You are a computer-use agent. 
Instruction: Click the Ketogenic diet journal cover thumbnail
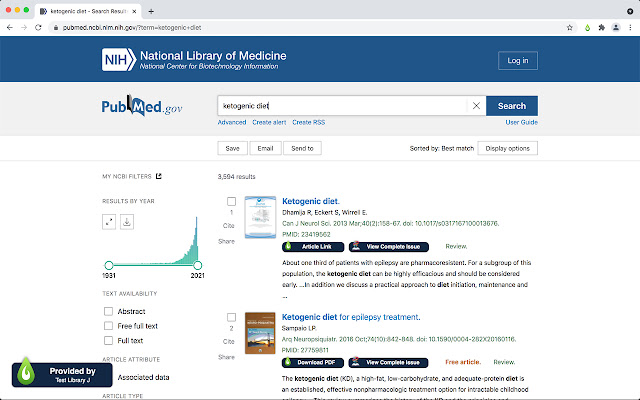(259, 216)
